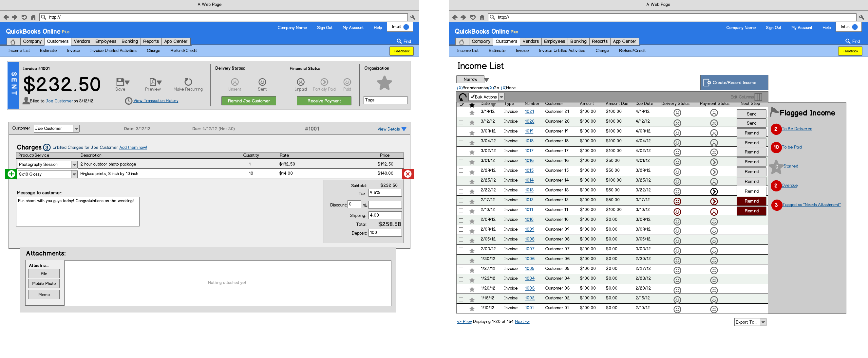Click the red delete line X icon
This screenshot has height=358, width=868.
[408, 174]
